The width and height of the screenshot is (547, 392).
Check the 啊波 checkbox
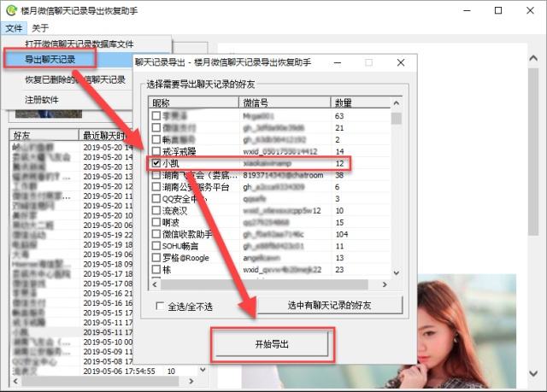(x=156, y=222)
